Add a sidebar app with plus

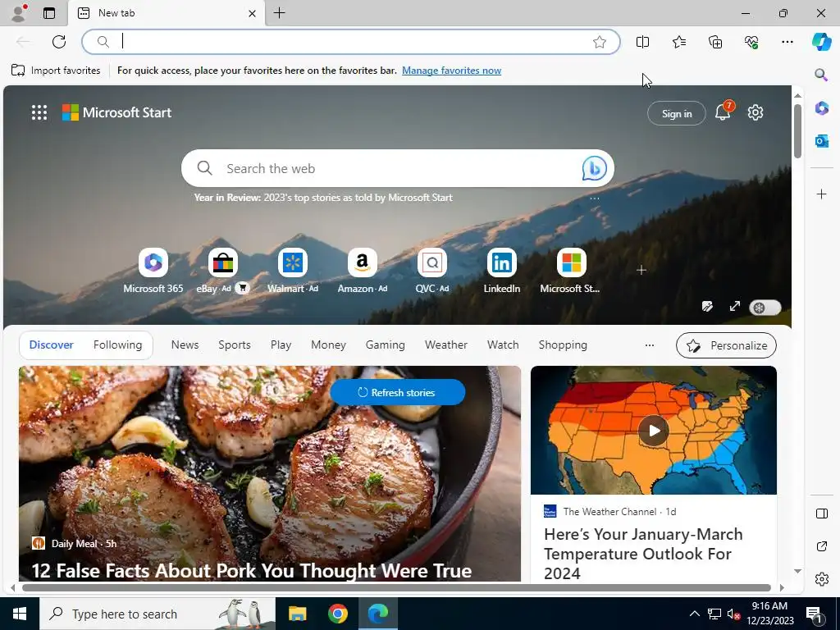[x=821, y=194]
